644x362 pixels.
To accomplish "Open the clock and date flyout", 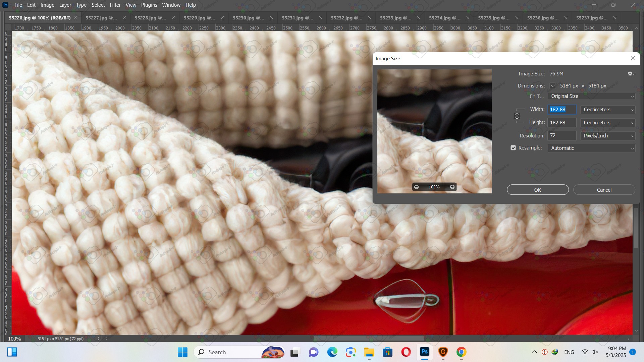I will pyautogui.click(x=616, y=352).
